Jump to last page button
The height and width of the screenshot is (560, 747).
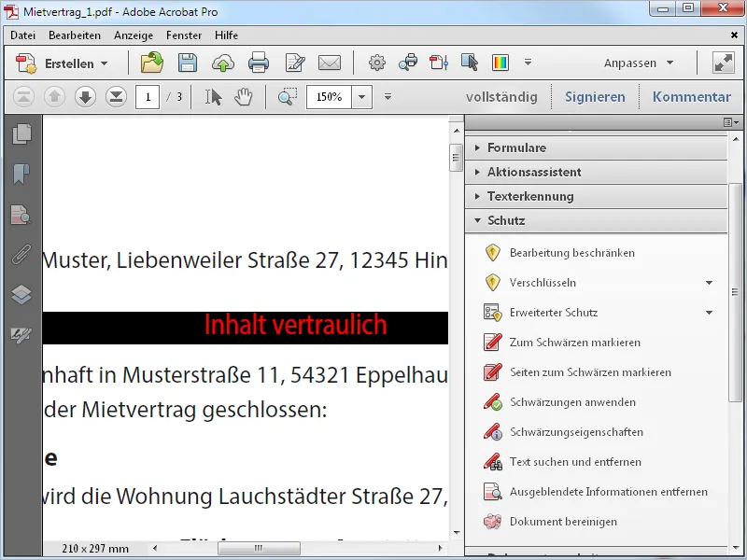click(x=116, y=97)
